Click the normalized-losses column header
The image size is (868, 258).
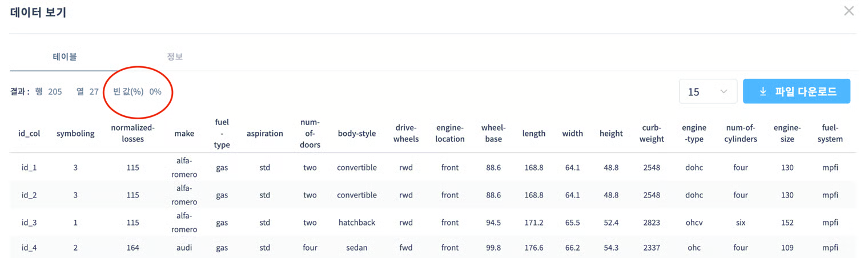click(132, 134)
